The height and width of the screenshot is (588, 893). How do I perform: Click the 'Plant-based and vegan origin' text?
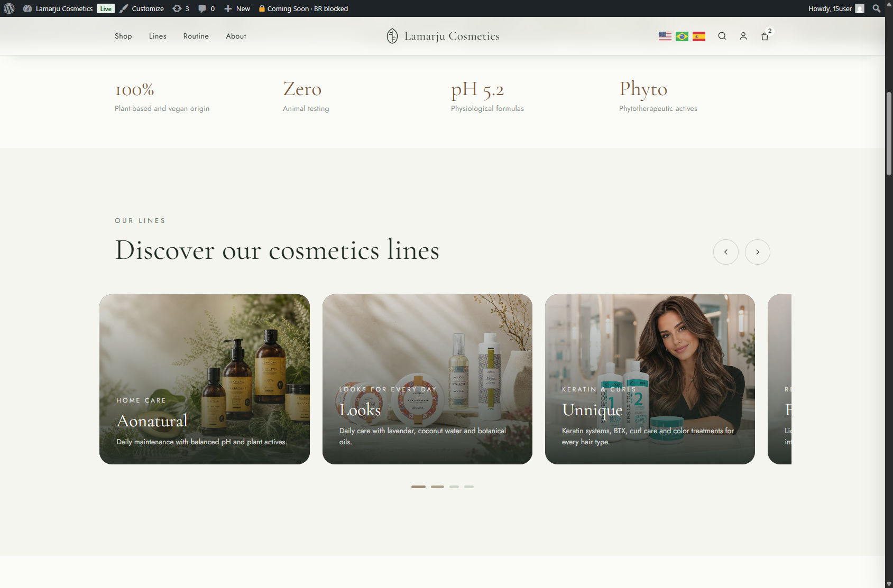point(162,108)
